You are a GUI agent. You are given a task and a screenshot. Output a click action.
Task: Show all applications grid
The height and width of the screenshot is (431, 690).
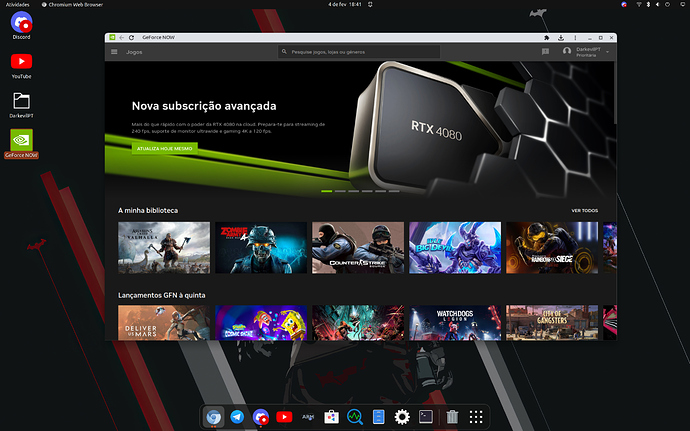pos(476,416)
